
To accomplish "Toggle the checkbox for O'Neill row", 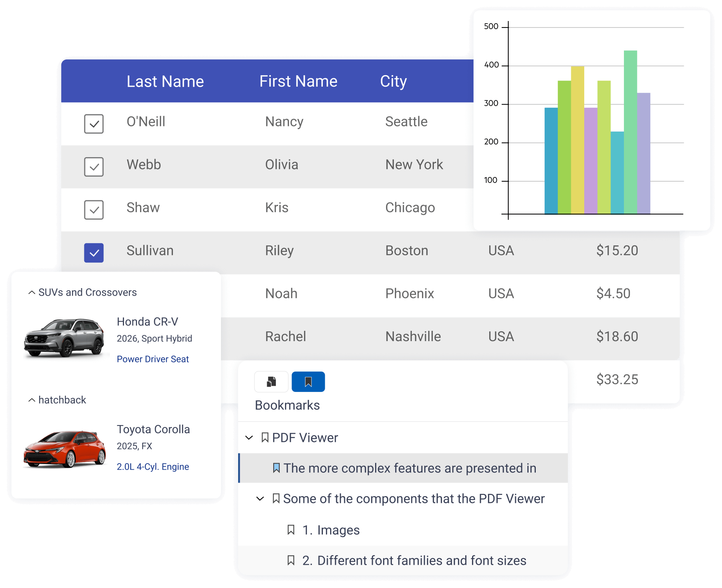I will coord(94,124).
